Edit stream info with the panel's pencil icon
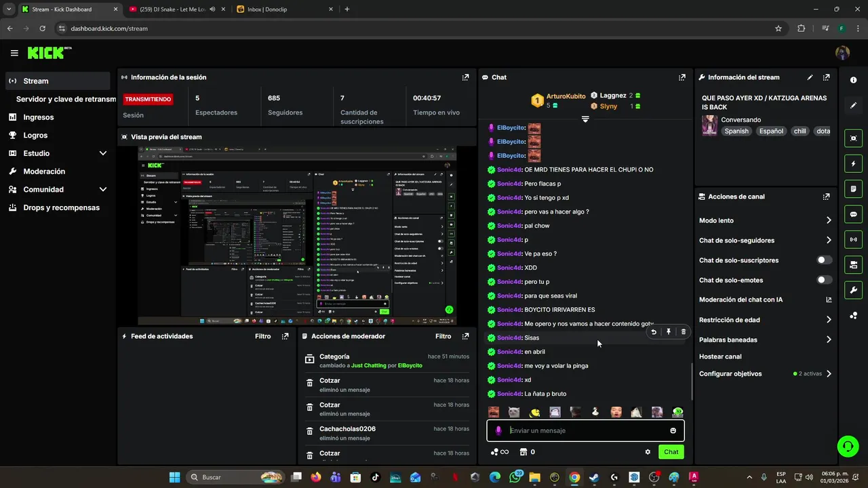 (810, 77)
